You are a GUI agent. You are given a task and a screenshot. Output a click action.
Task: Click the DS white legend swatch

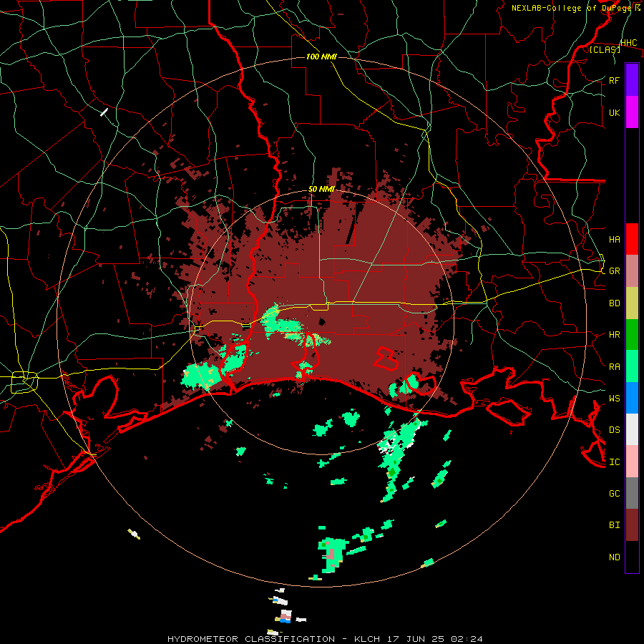pos(632,429)
